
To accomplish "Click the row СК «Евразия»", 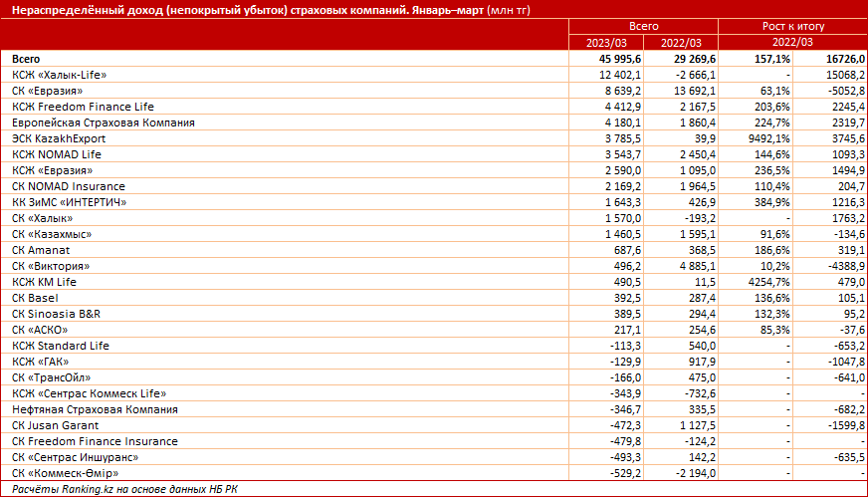I will (x=434, y=91).
